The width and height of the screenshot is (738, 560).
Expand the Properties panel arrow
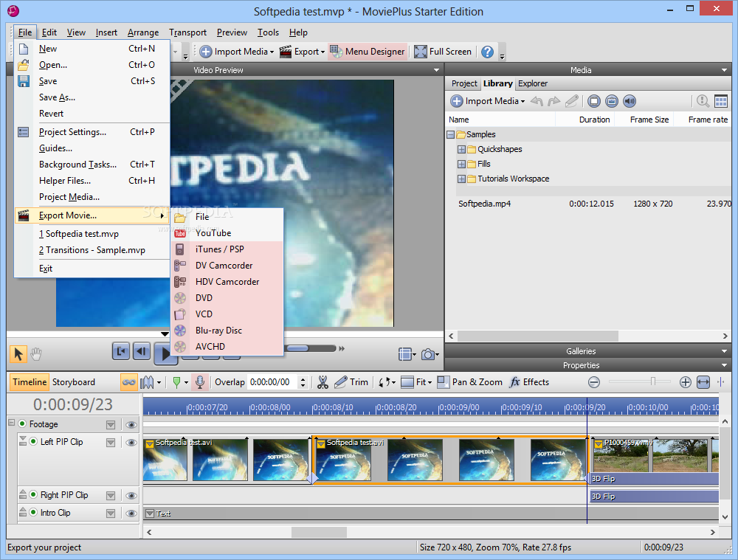point(724,365)
